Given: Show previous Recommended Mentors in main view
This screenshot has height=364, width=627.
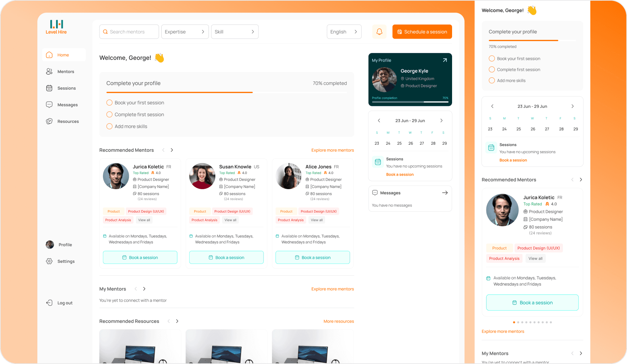Looking at the screenshot, I should pyautogui.click(x=163, y=150).
